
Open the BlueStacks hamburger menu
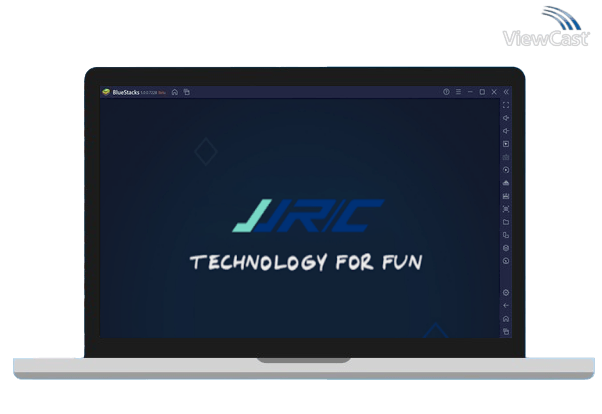pos(458,92)
